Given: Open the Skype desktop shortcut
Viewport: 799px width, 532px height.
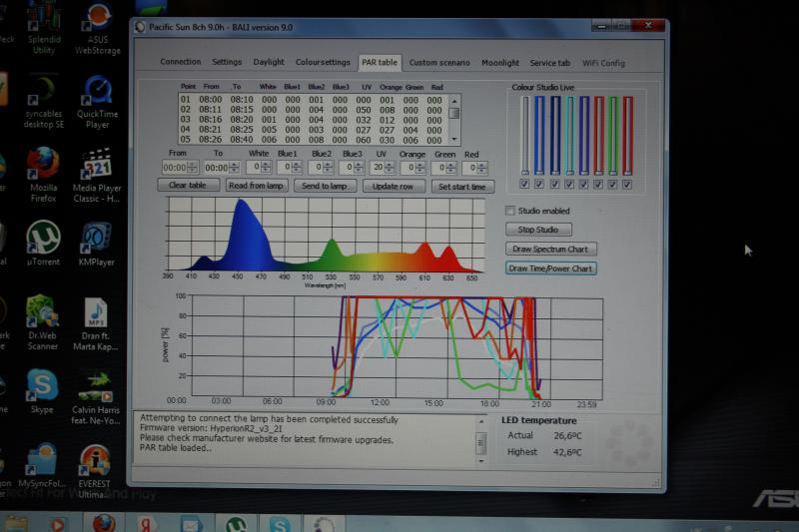Looking at the screenshot, I should (x=43, y=386).
